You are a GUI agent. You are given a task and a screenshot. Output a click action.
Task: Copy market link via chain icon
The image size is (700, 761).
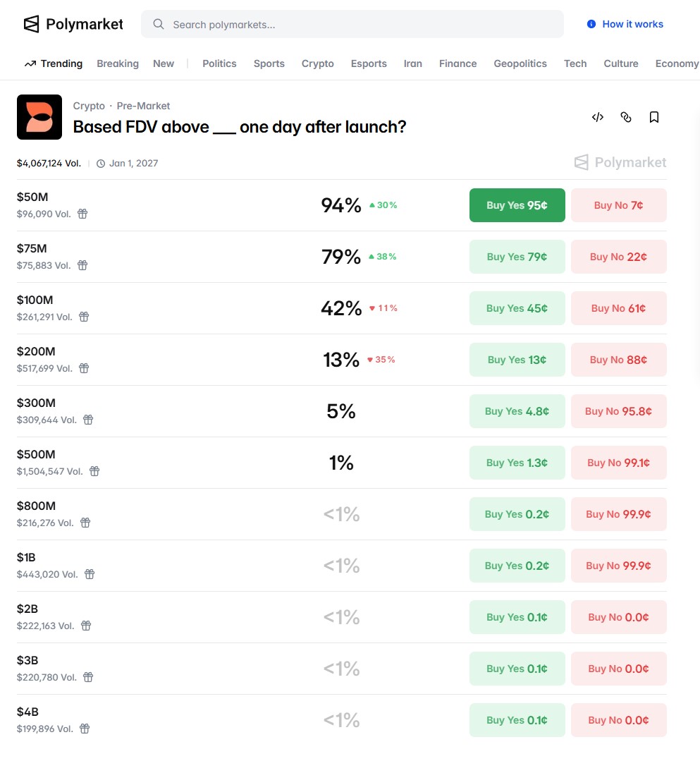(626, 117)
